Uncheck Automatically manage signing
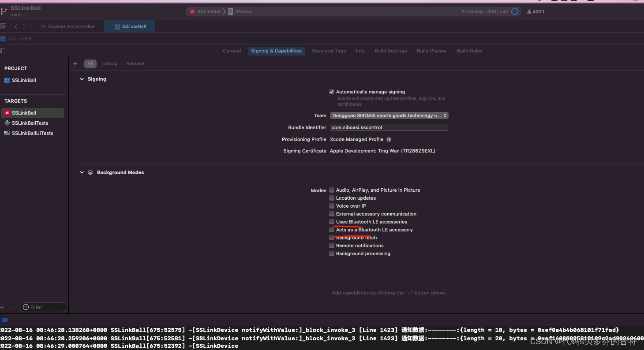This screenshot has height=350, width=644. tap(332, 92)
